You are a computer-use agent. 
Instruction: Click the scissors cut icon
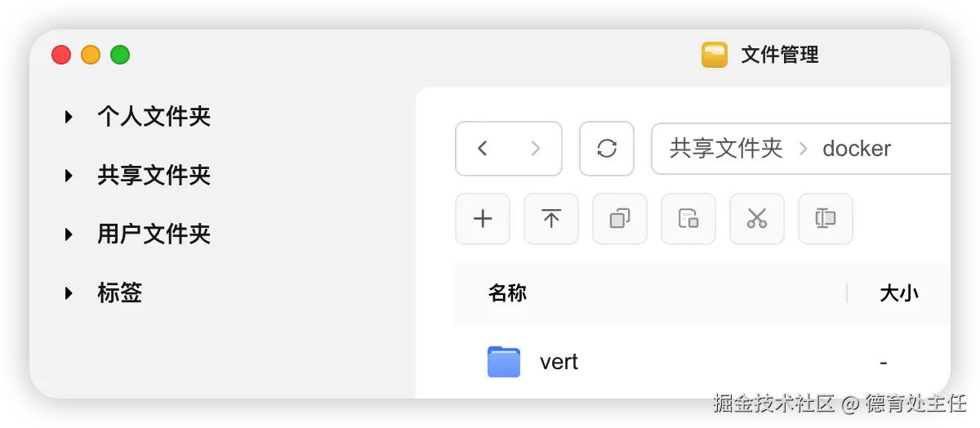pyautogui.click(x=757, y=219)
